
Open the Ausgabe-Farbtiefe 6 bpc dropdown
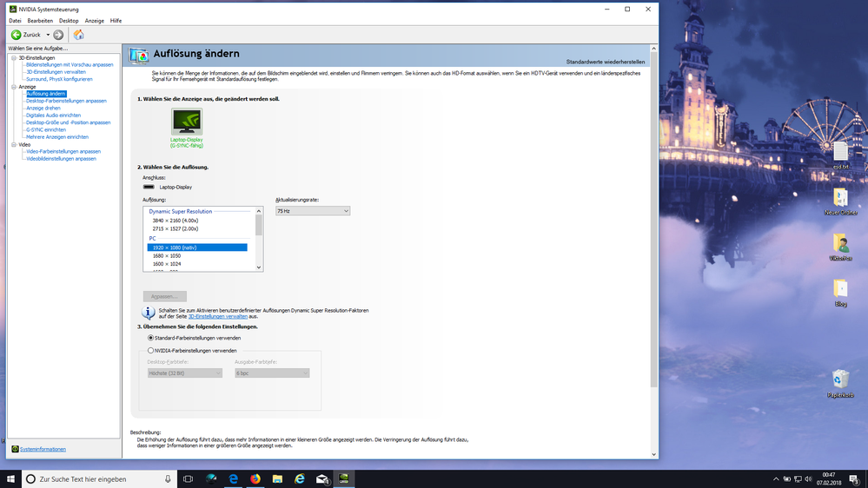[x=272, y=373]
